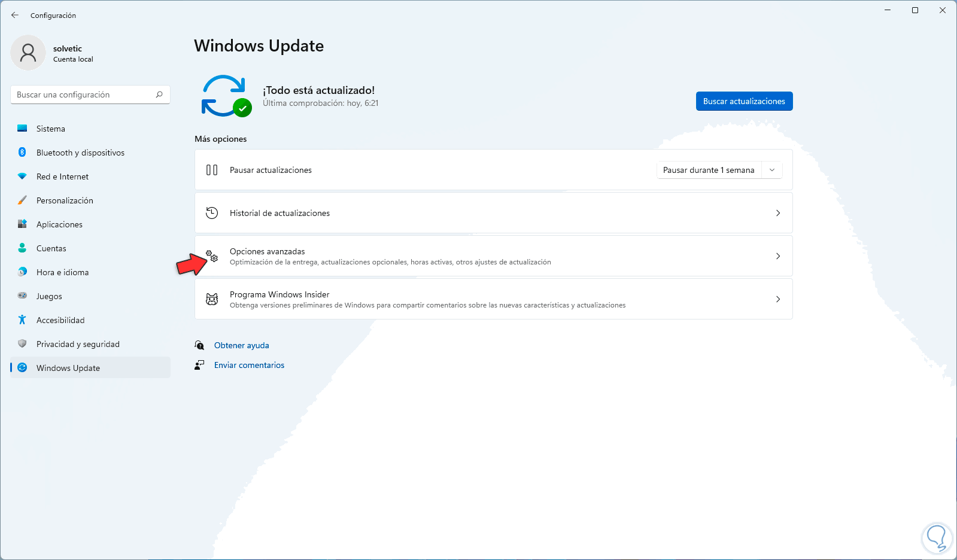Click the large update status sync icon

pos(226,96)
